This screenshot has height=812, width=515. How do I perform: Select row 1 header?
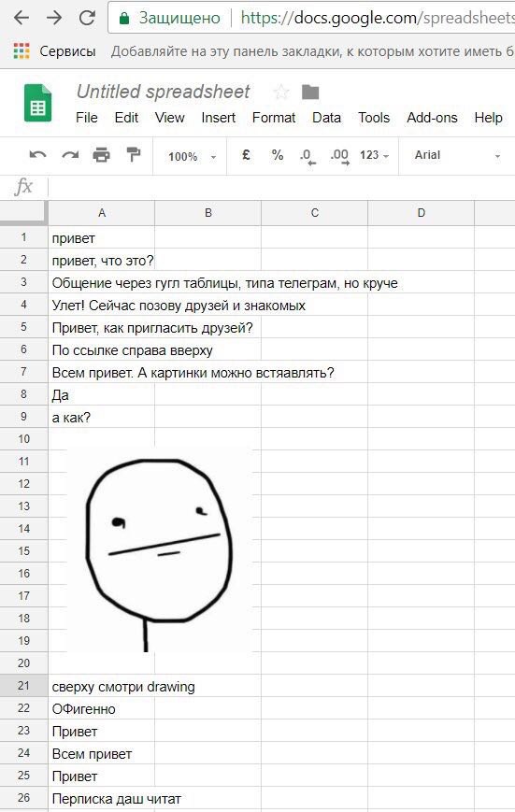pyautogui.click(x=23, y=237)
